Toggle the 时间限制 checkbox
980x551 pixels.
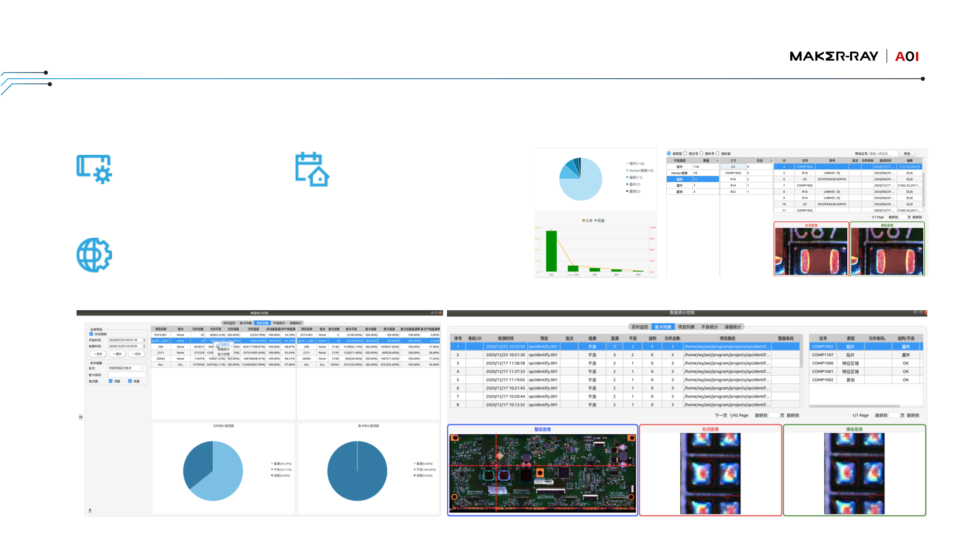(x=91, y=334)
